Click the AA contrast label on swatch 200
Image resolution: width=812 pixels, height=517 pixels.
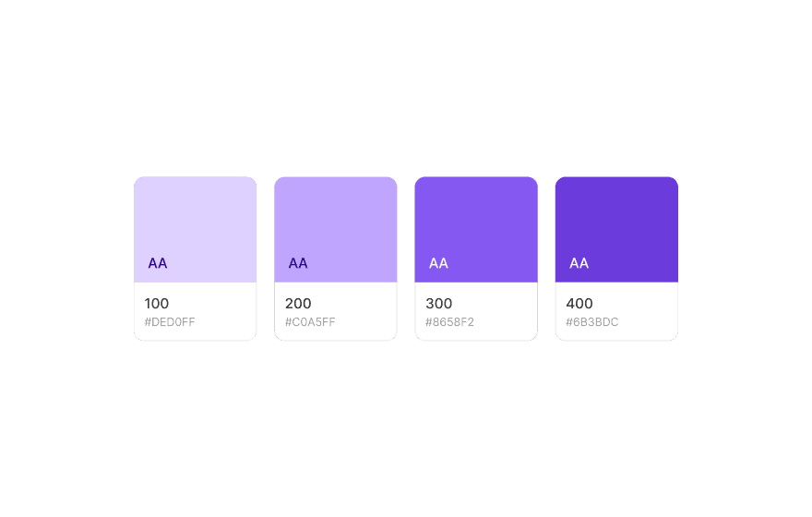[x=298, y=263]
